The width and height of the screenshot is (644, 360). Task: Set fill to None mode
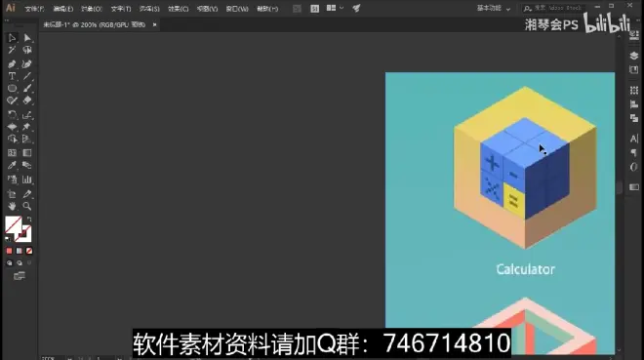(x=29, y=251)
